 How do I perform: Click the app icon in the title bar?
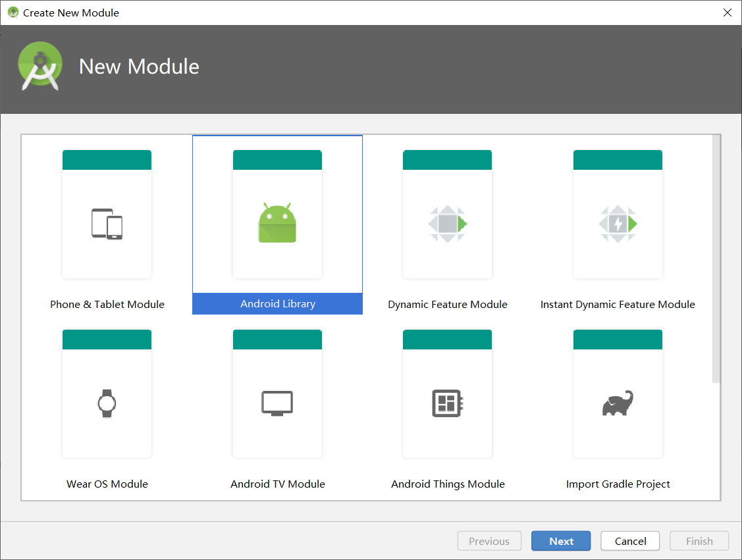13,13
